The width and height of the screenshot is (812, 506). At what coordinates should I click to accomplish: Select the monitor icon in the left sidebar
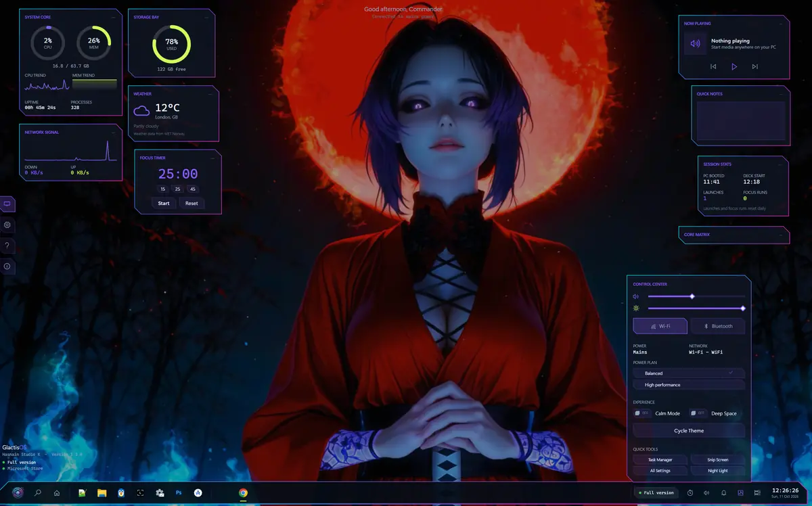tap(7, 204)
